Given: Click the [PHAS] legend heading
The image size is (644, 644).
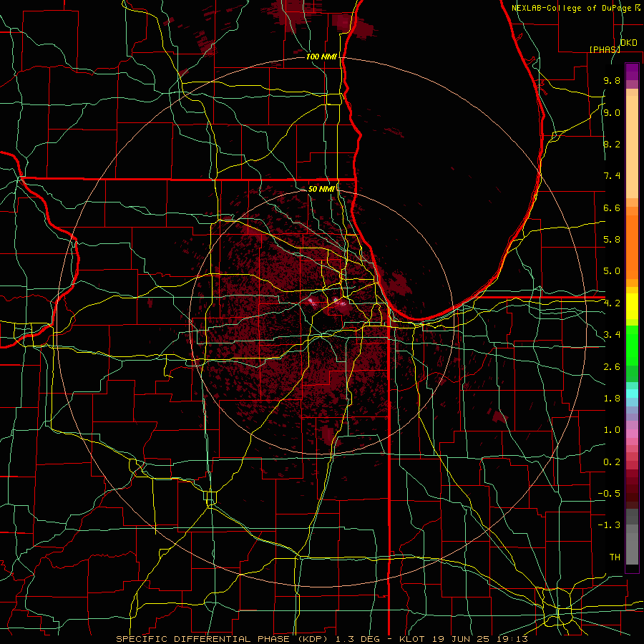Looking at the screenshot, I should [x=605, y=49].
